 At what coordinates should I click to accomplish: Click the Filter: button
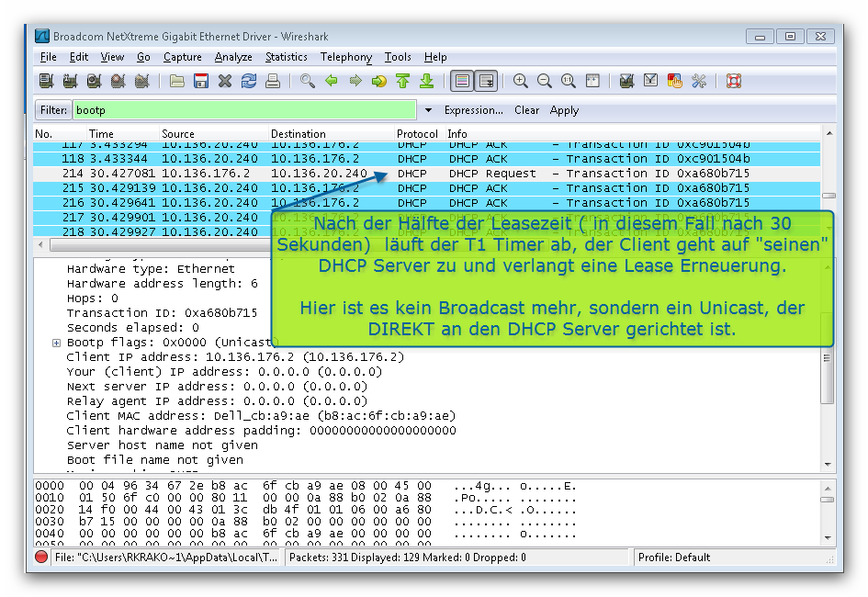click(x=53, y=110)
